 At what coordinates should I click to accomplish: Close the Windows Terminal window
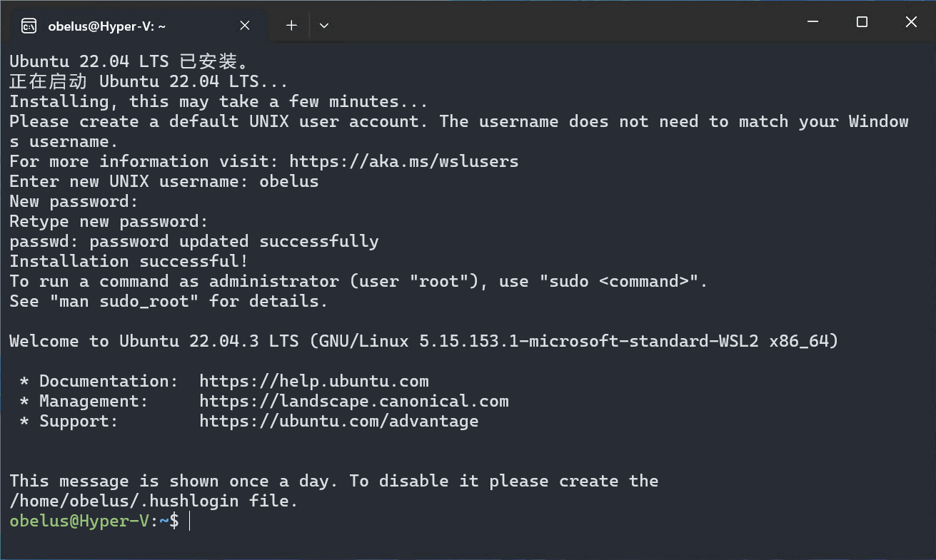click(x=911, y=22)
